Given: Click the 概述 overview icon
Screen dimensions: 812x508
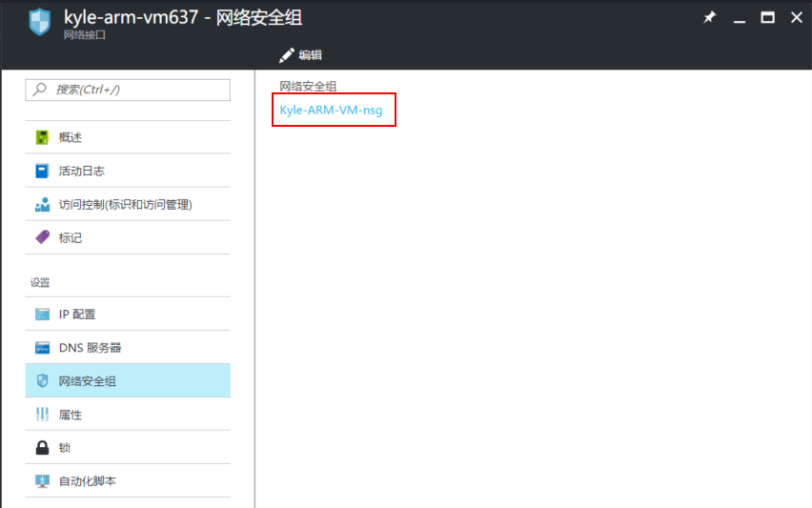Looking at the screenshot, I should pyautogui.click(x=42, y=137).
